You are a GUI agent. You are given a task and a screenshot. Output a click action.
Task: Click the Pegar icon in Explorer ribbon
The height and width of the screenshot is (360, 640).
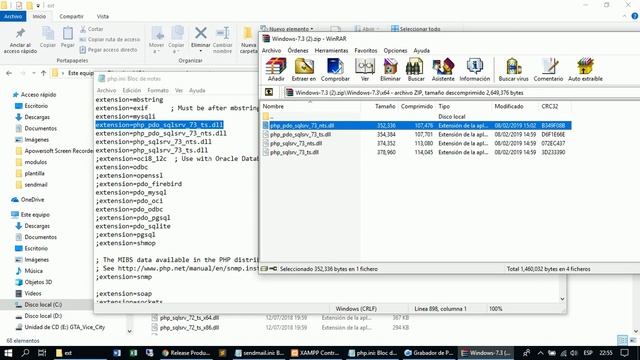[x=68, y=38]
